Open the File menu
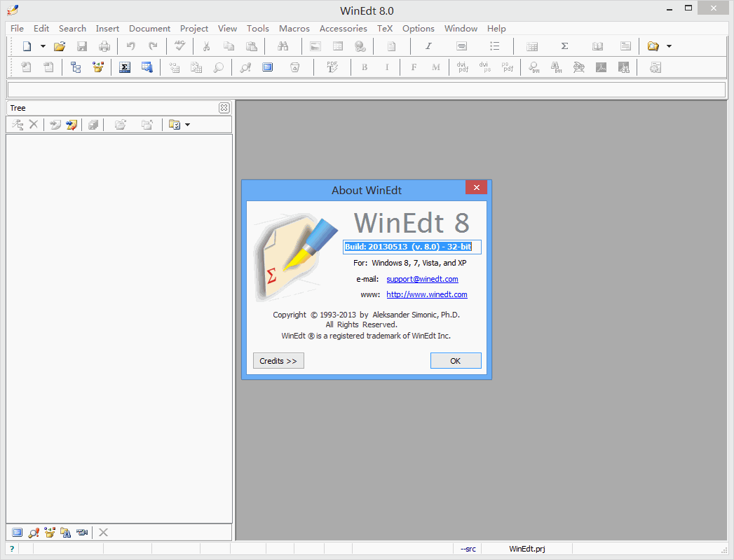734x560 pixels. (17, 29)
